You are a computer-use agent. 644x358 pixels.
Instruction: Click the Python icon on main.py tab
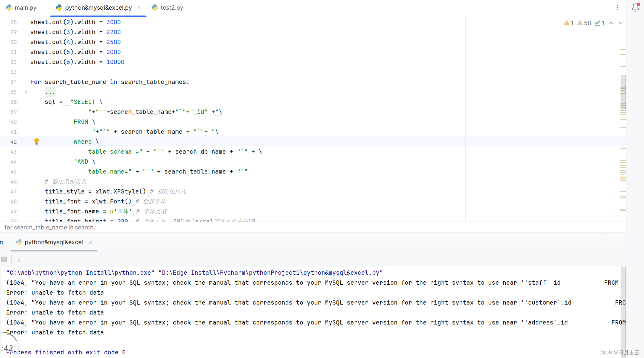[9, 8]
